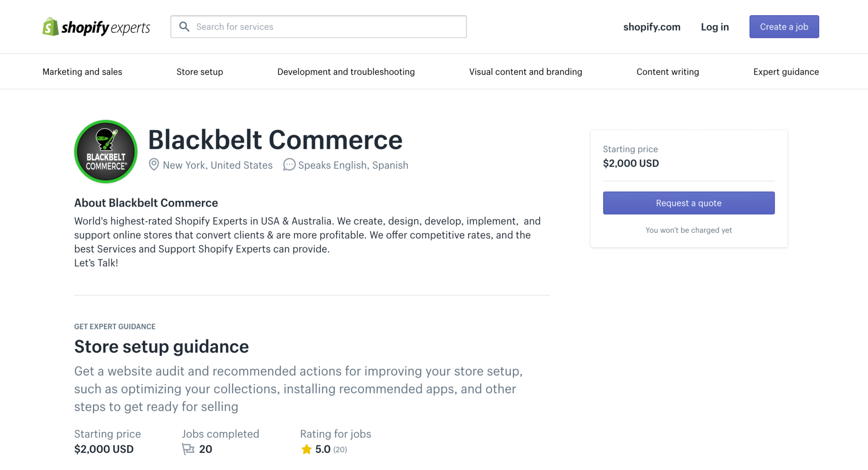Click Request a quote
This screenshot has width=868, height=470.
click(688, 203)
